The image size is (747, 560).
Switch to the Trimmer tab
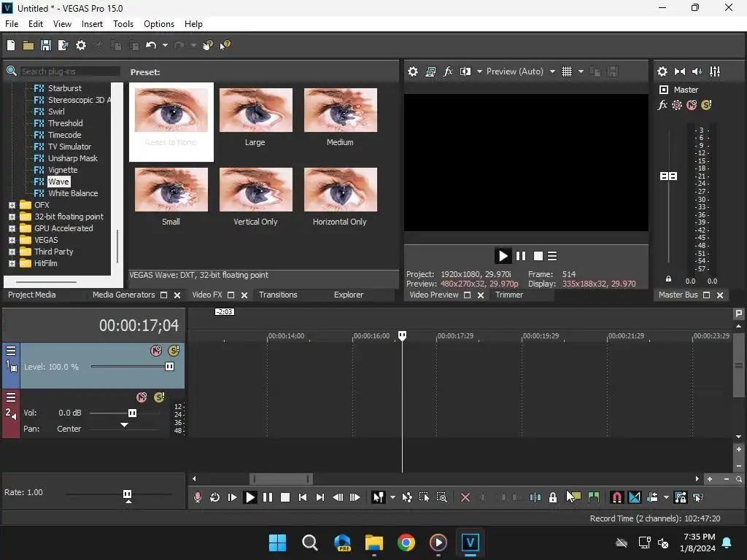point(508,295)
